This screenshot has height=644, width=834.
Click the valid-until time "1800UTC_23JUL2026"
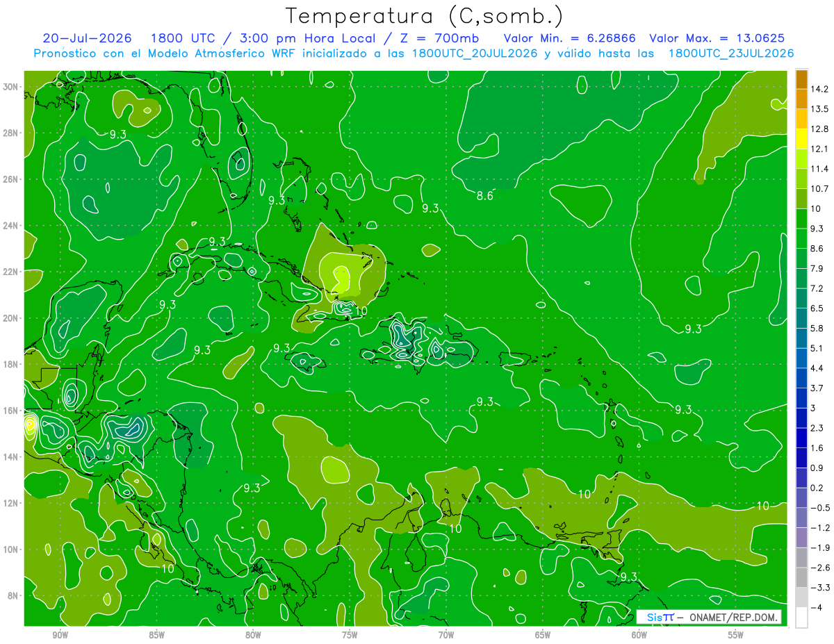730,53
